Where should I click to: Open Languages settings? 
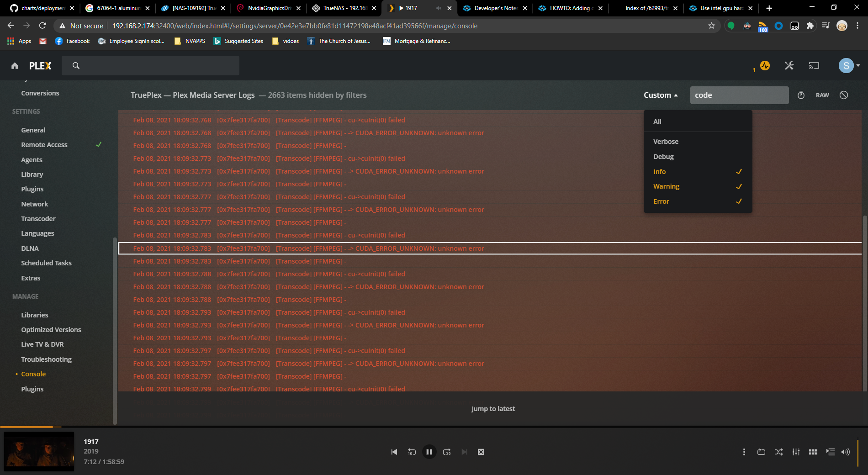37,233
